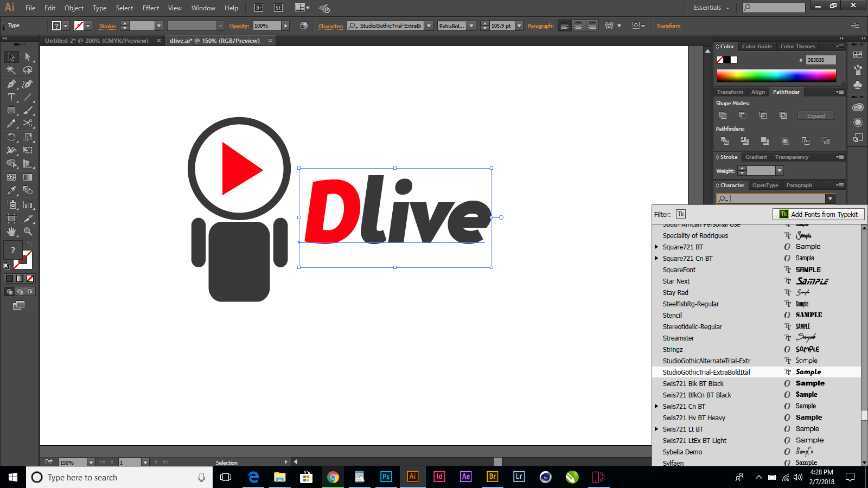Click the hex field showing 383838
The height and width of the screenshot is (488, 868).
click(x=819, y=60)
